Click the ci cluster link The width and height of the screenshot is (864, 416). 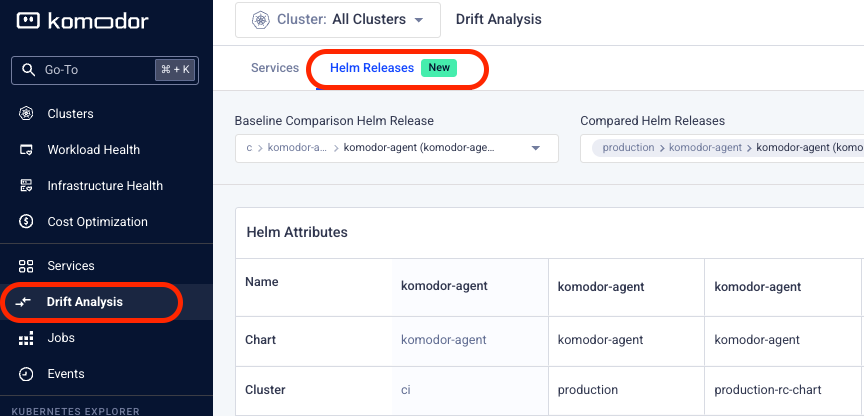[x=406, y=390]
